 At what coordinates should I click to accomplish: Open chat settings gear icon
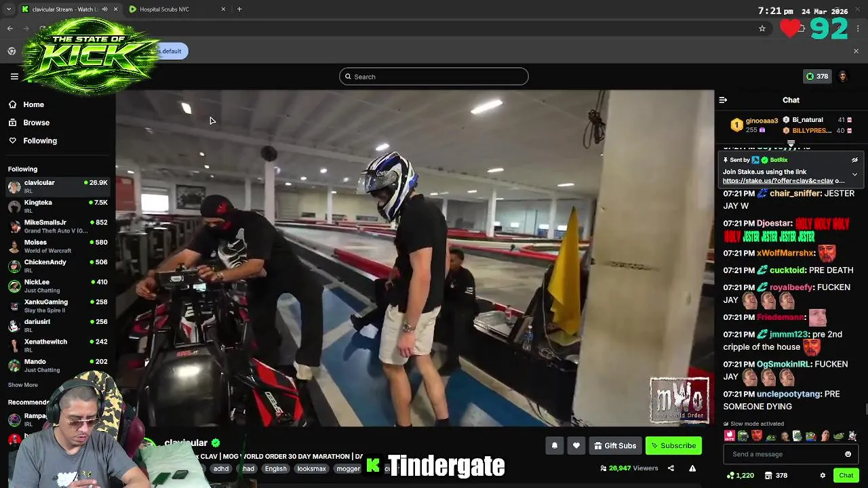(823, 476)
